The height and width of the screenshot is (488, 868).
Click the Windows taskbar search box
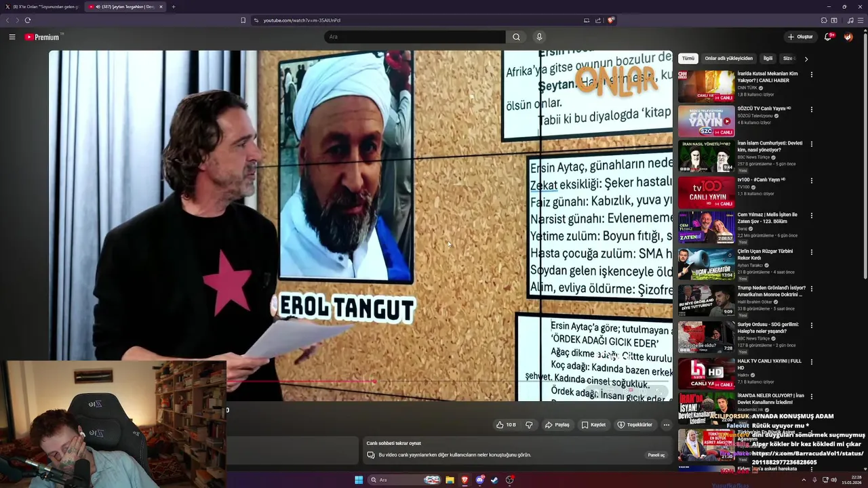(406, 480)
